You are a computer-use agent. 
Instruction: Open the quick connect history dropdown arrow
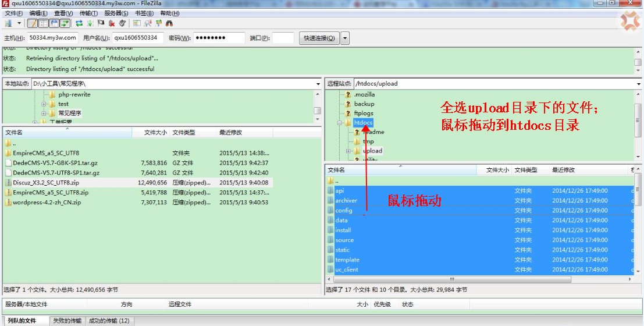pyautogui.click(x=345, y=38)
